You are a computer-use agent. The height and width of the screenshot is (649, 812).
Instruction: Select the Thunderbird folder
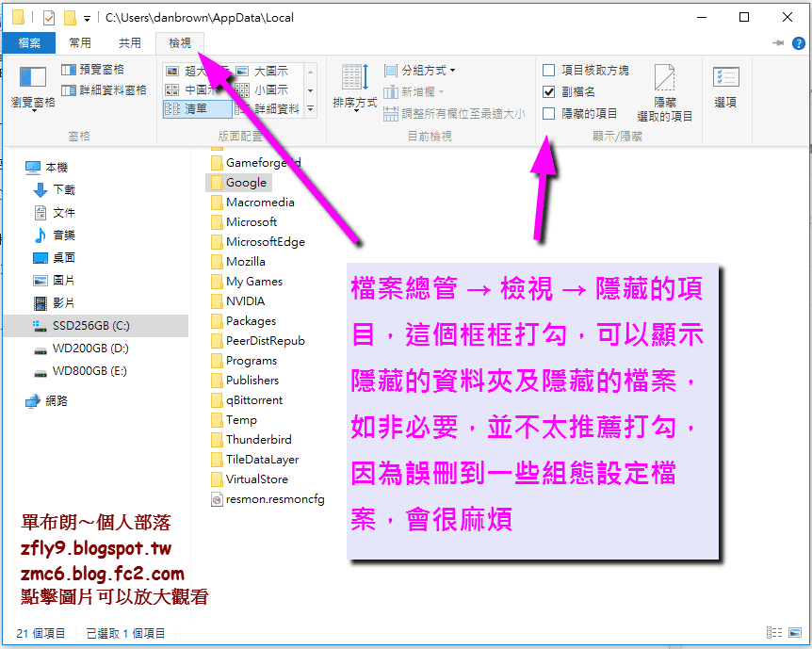[x=252, y=440]
